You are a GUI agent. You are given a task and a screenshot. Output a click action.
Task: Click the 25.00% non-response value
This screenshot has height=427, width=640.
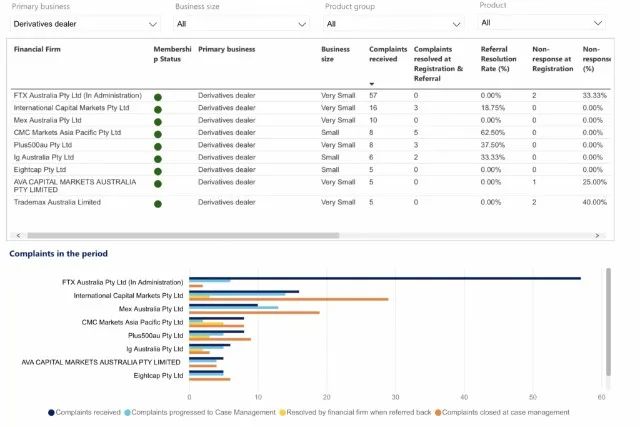[x=595, y=182]
